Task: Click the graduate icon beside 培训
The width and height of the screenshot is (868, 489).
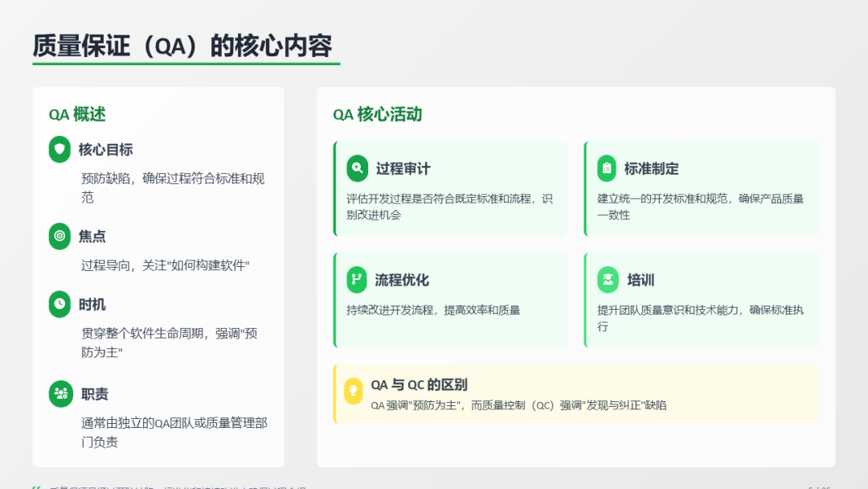Action: 608,280
